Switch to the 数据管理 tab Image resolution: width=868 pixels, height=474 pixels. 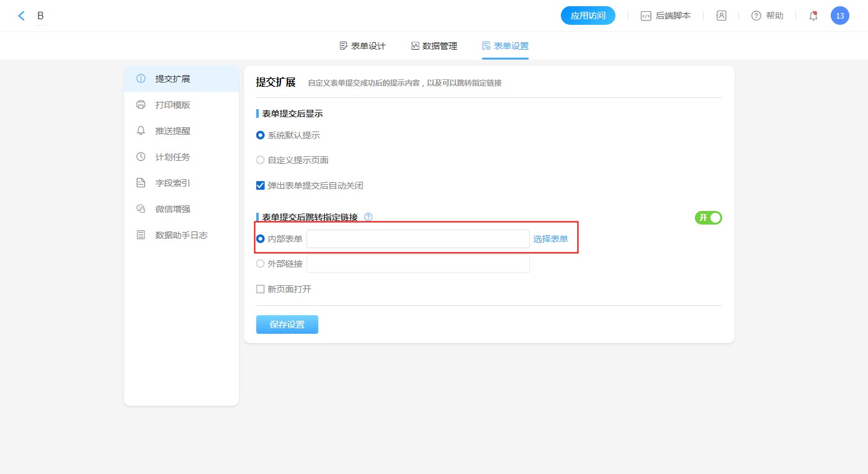[434, 46]
